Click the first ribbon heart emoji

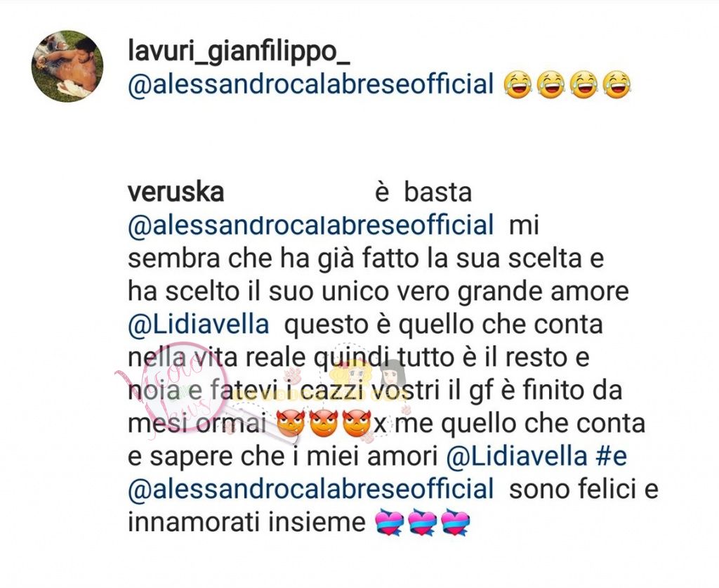[389, 523]
